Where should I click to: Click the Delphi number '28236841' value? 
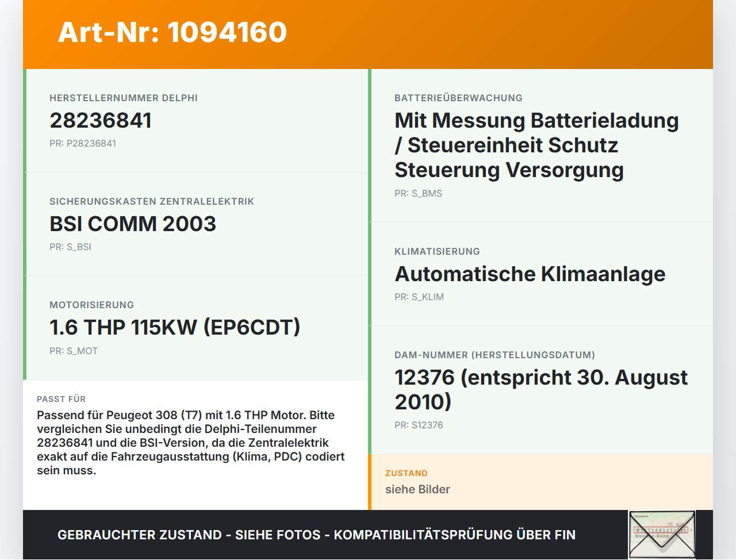click(101, 120)
